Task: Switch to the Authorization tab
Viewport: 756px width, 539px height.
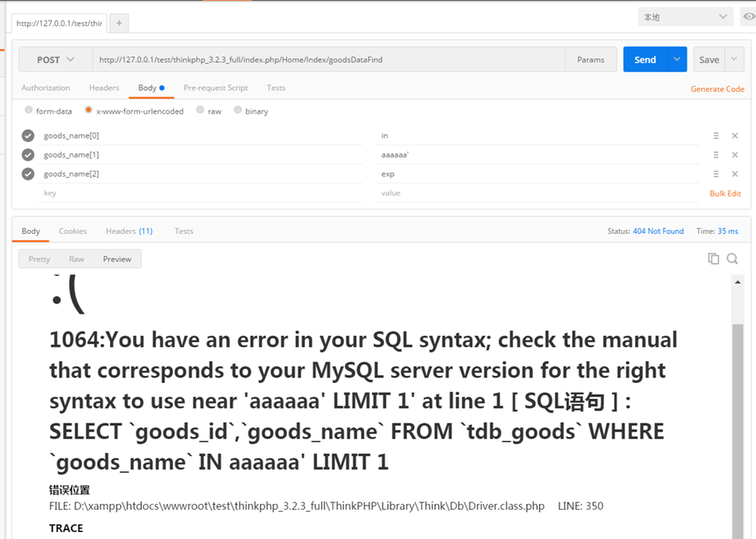Action: point(45,88)
